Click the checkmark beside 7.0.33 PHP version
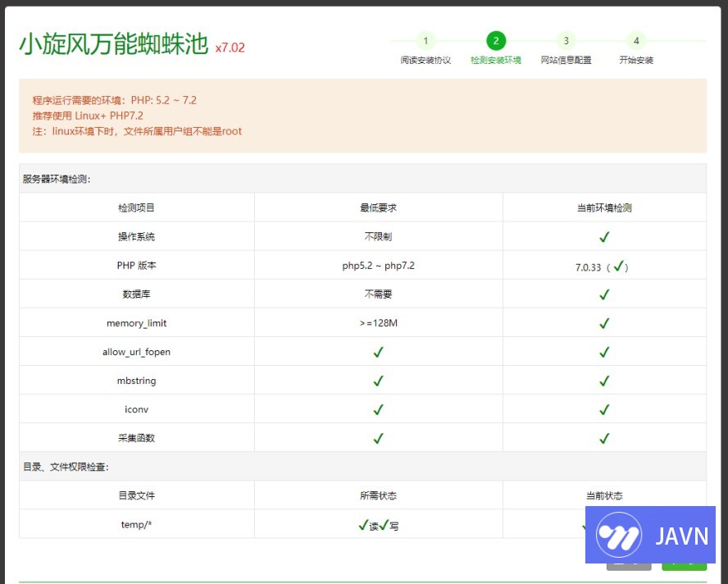Screen dimensions: 728x584 (618, 267)
